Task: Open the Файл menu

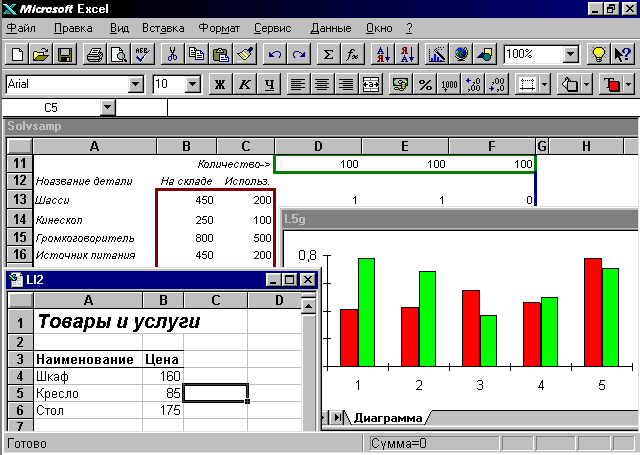Action: point(21,28)
